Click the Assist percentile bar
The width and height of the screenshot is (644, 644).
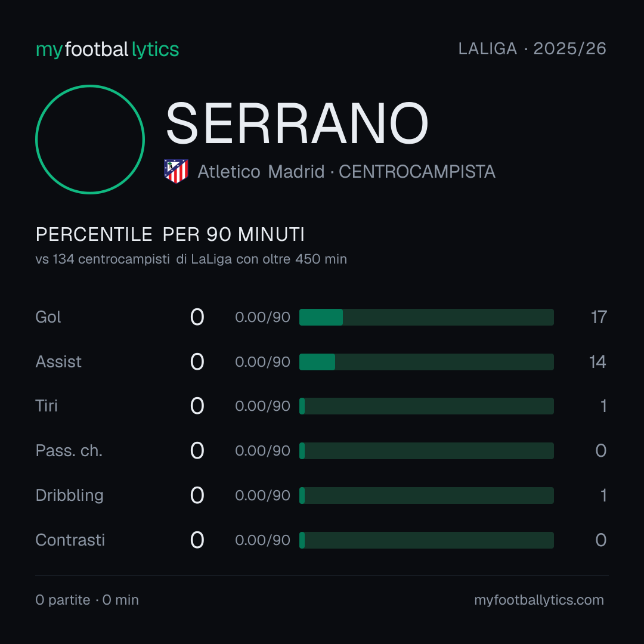426,362
